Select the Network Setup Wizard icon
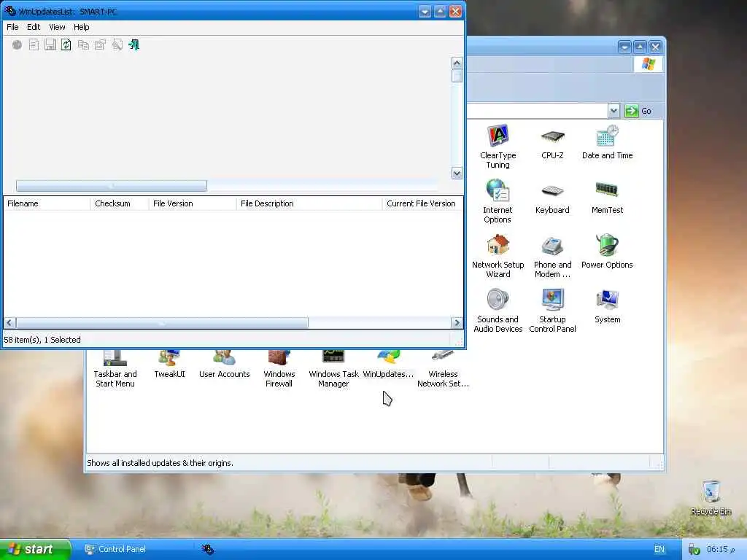The image size is (747, 560). coord(498,256)
